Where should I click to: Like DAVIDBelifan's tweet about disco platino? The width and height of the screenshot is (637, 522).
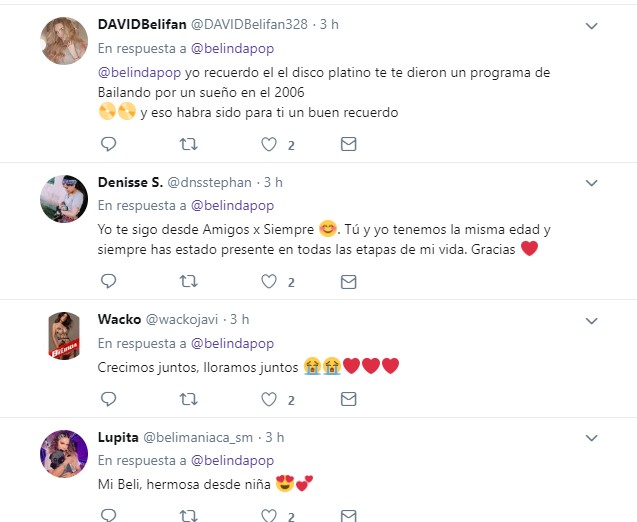[269, 144]
